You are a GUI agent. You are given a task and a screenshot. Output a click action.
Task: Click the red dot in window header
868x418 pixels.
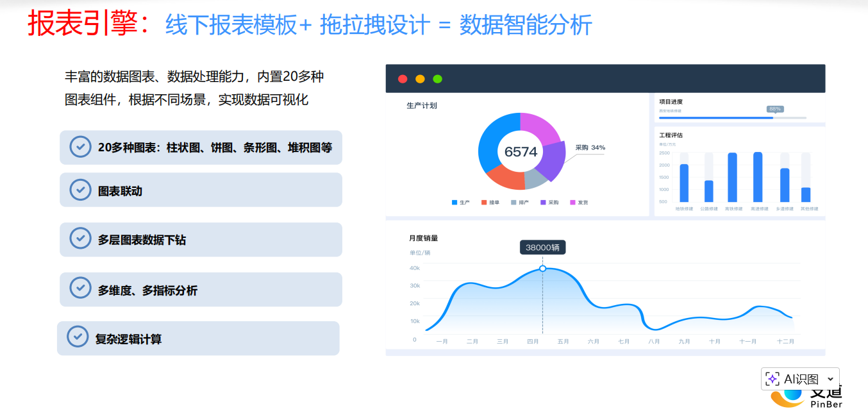tap(403, 79)
